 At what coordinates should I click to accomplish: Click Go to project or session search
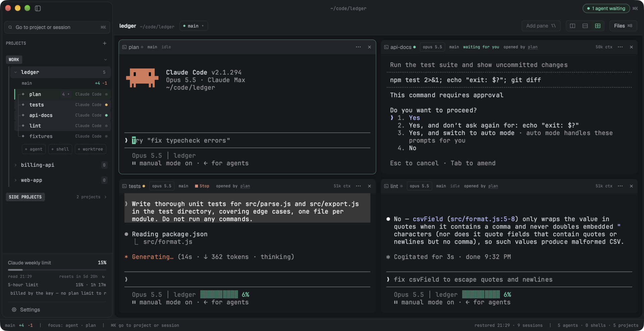coord(57,27)
